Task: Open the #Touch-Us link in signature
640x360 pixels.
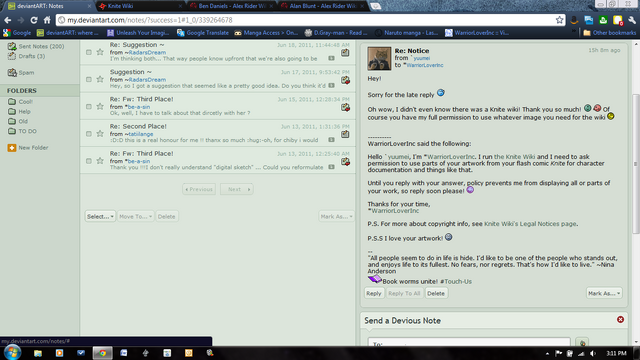Action: pyautogui.click(x=456, y=282)
